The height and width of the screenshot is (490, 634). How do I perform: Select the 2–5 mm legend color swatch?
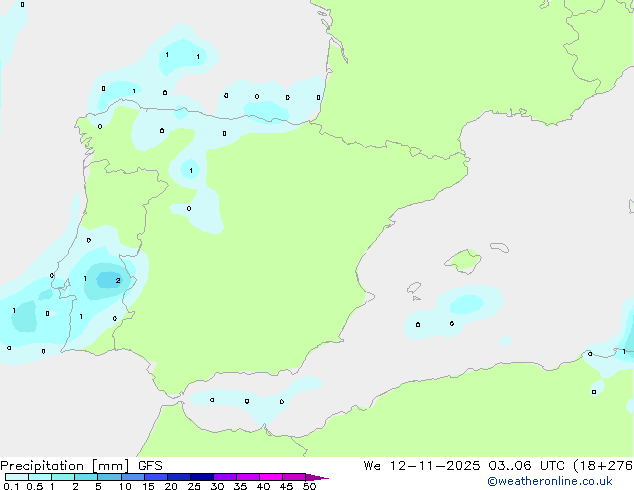coord(86,477)
